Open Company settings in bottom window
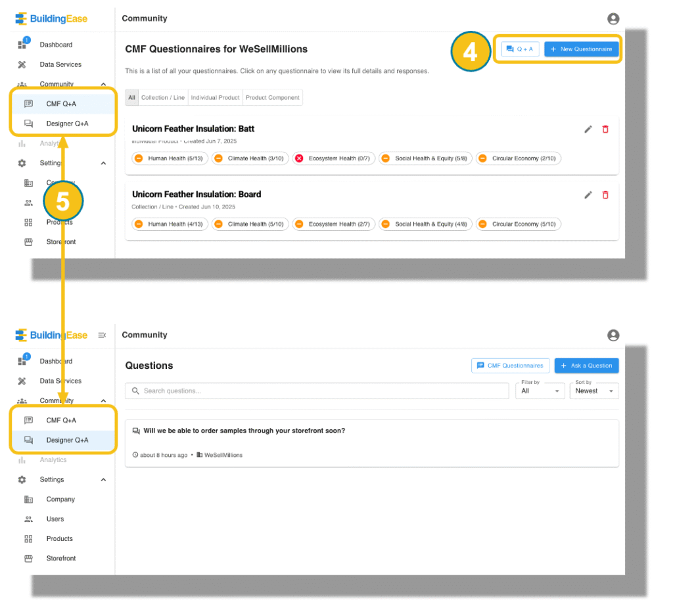 (x=60, y=499)
